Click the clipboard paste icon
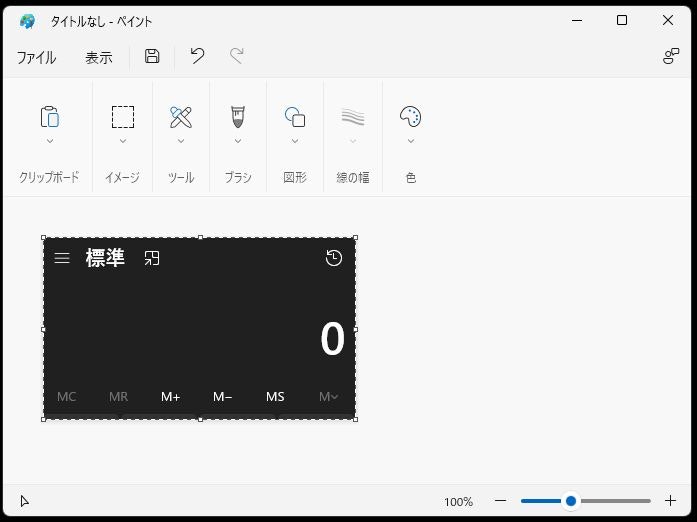The height and width of the screenshot is (522, 697). tap(50, 116)
